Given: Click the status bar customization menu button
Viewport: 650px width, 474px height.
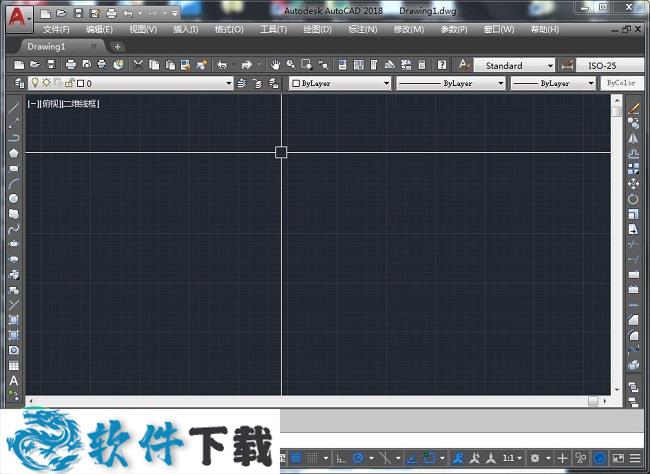Looking at the screenshot, I should pos(635,458).
